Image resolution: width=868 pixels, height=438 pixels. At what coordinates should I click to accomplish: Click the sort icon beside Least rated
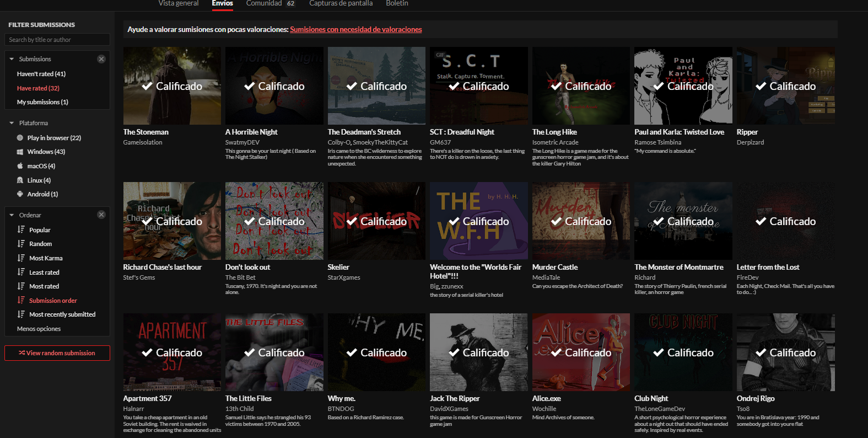tap(21, 272)
